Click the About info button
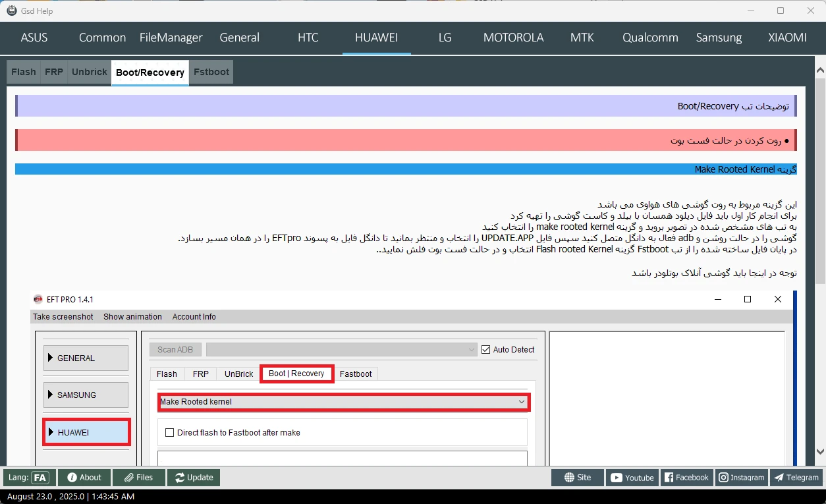Screen dimensions: 826x504 pos(84,478)
